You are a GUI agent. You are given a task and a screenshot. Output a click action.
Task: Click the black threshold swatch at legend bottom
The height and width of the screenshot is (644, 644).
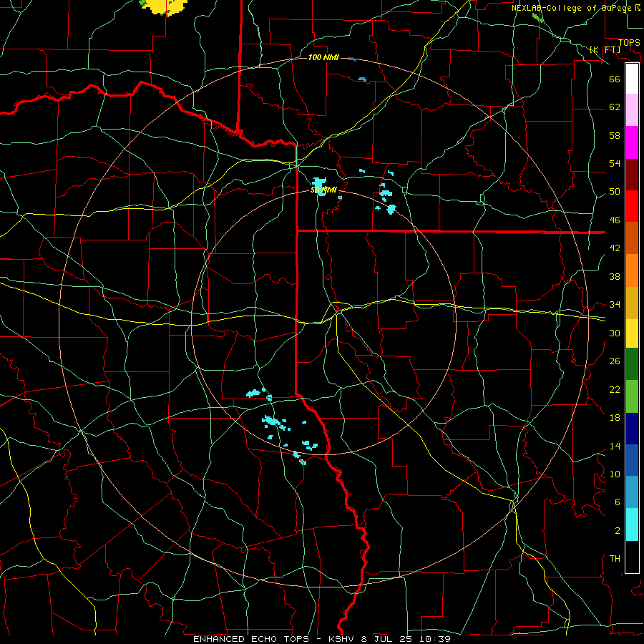632,557
